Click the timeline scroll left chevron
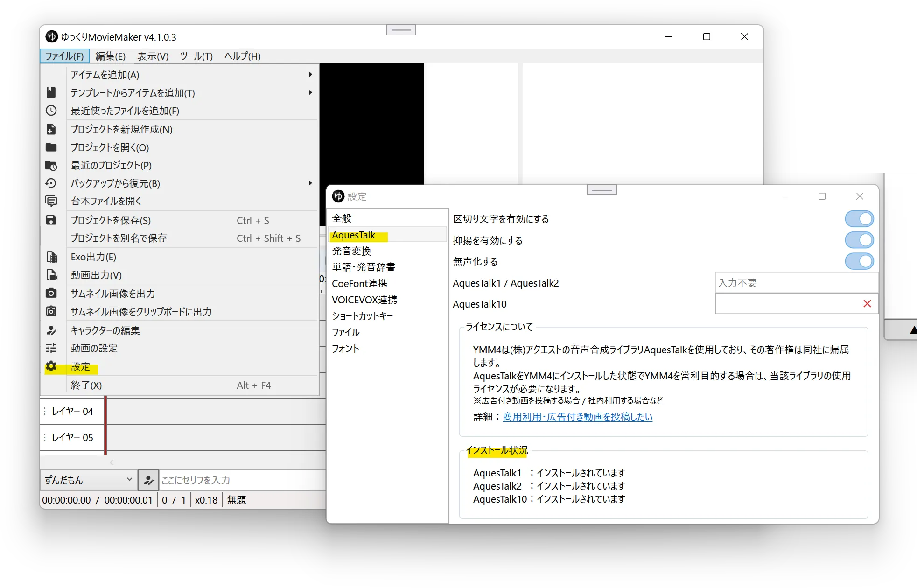Screen dimensions: 917x588 112,462
